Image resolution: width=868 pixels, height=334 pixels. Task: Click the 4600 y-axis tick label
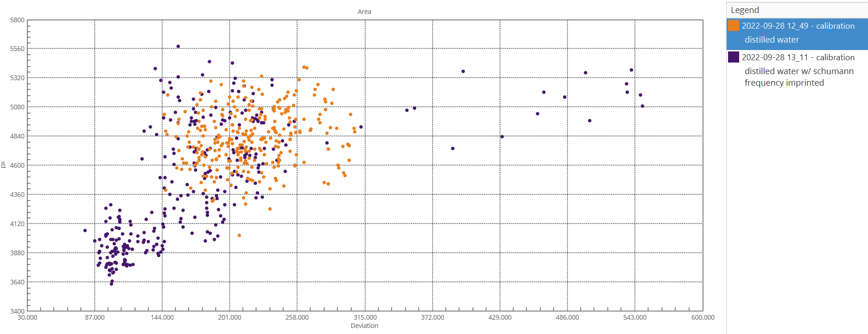[x=17, y=165]
